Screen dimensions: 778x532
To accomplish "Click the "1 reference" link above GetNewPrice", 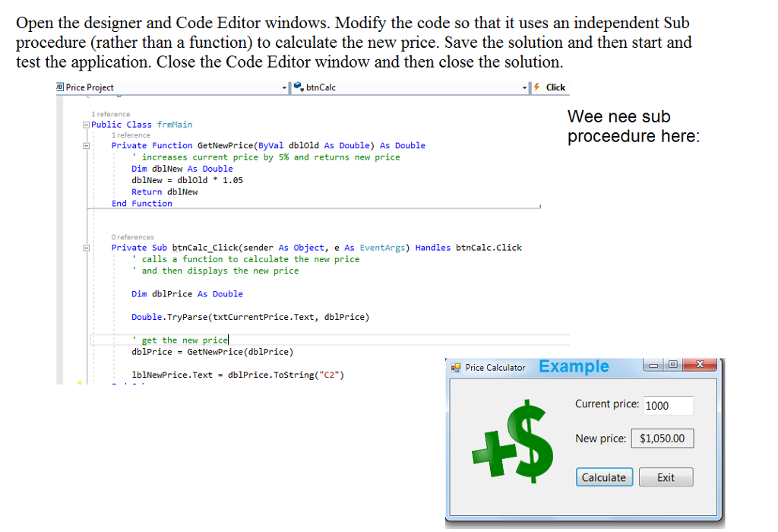I will click(131, 135).
